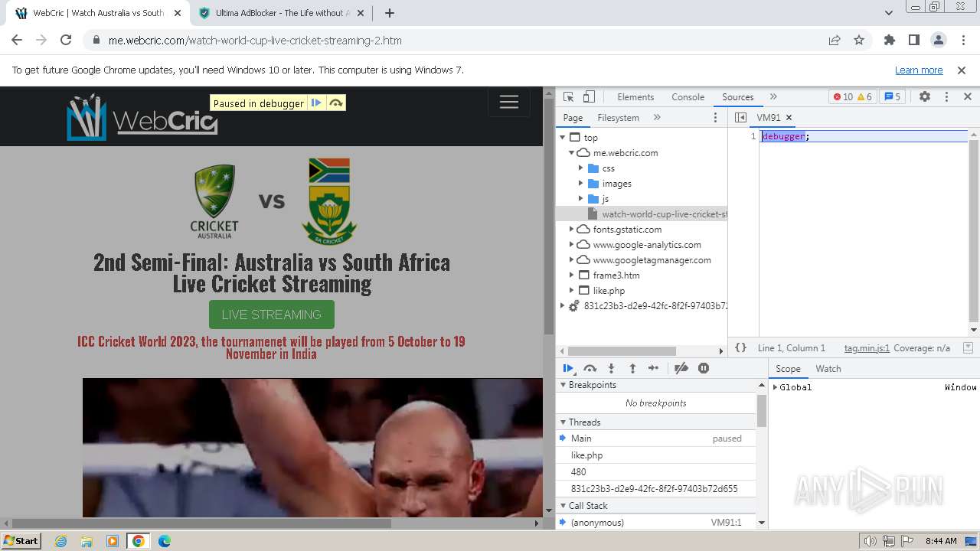This screenshot has width=980, height=551.
Task: Toggle deactivate breakpoints
Action: coord(681,368)
